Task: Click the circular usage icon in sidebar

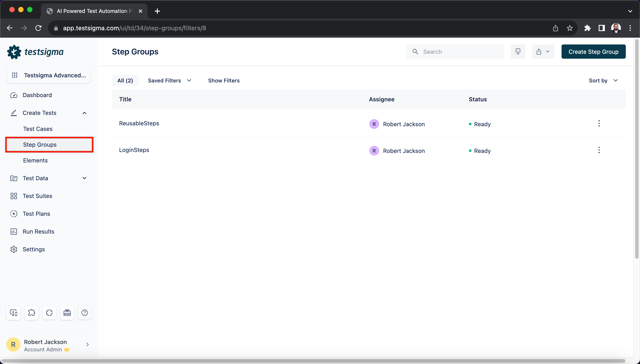Action: tap(49, 312)
